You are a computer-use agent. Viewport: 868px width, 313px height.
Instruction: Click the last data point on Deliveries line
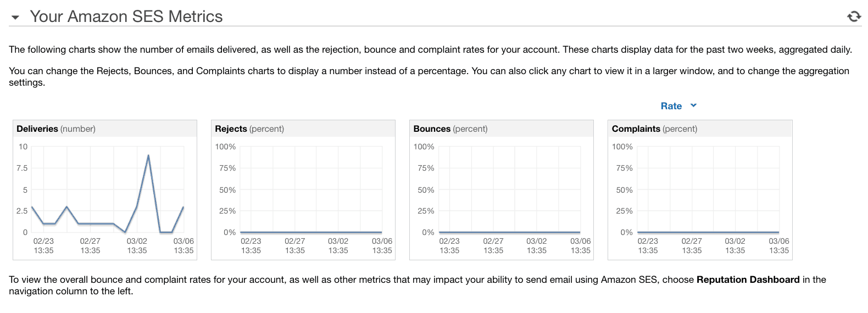[183, 207]
